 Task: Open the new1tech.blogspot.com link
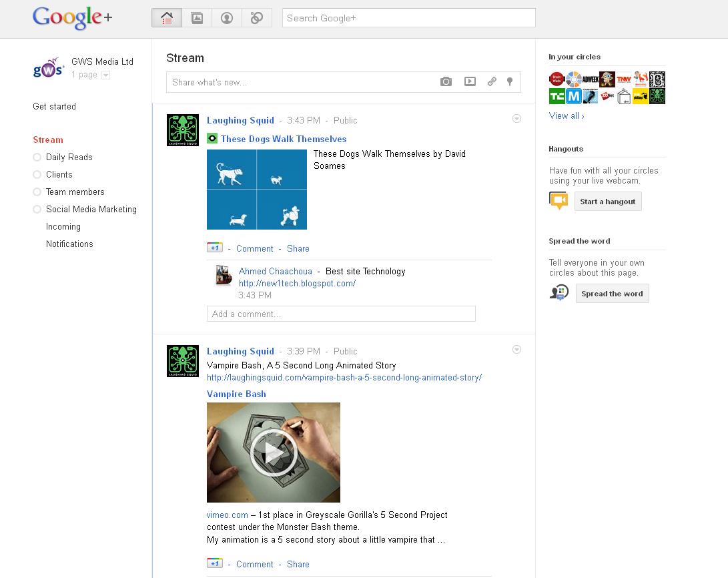pos(297,283)
